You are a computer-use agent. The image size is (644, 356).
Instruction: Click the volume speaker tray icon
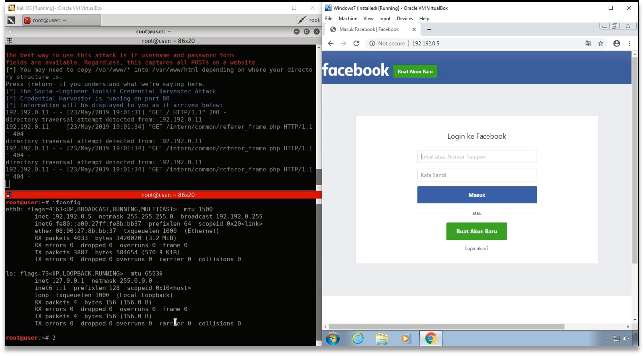pyautogui.click(x=626, y=339)
